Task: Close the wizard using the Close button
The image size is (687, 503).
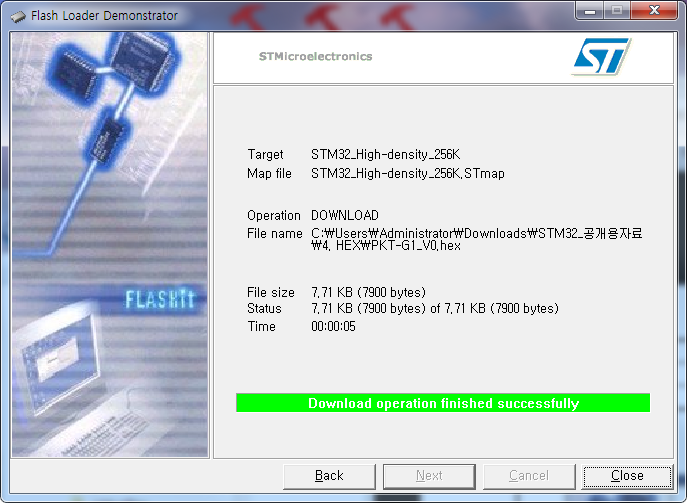Action: (627, 476)
